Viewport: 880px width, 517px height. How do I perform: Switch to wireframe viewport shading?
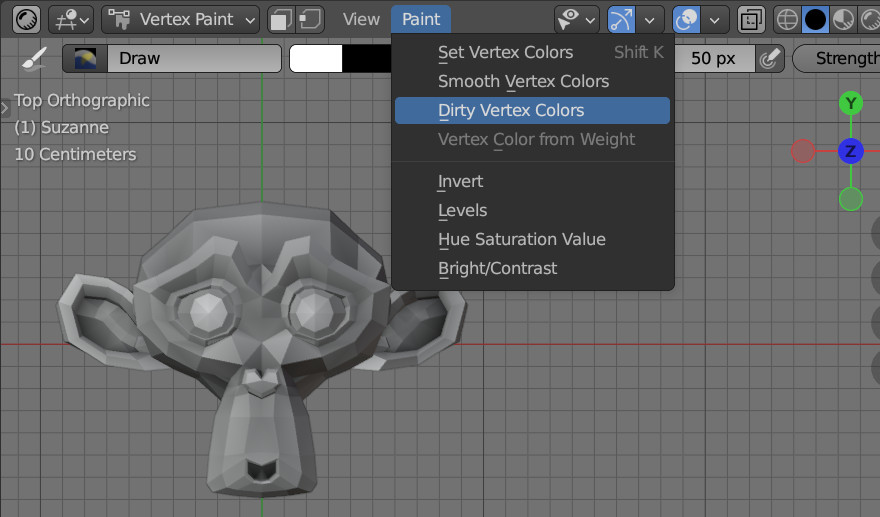coord(787,20)
